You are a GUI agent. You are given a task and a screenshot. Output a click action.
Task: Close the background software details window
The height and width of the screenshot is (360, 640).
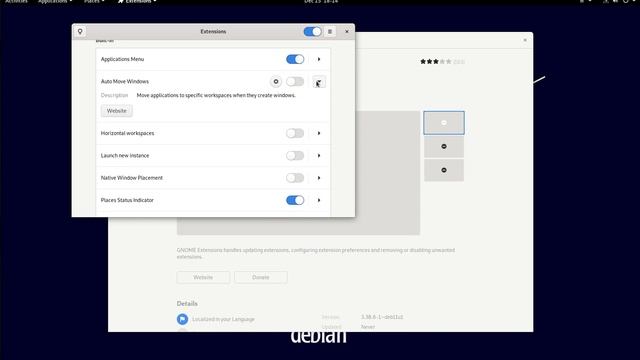coord(525,40)
